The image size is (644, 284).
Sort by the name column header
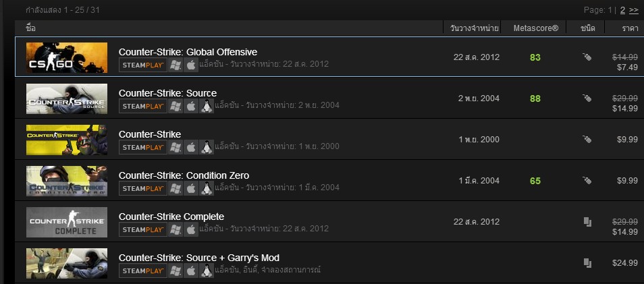coord(30,28)
